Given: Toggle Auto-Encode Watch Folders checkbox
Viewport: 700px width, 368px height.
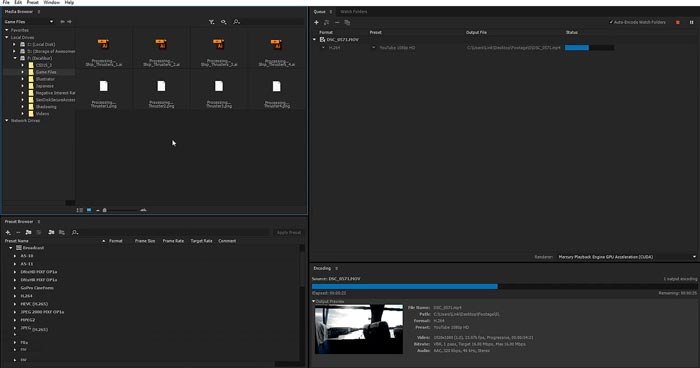Looking at the screenshot, I should click(x=638, y=22).
